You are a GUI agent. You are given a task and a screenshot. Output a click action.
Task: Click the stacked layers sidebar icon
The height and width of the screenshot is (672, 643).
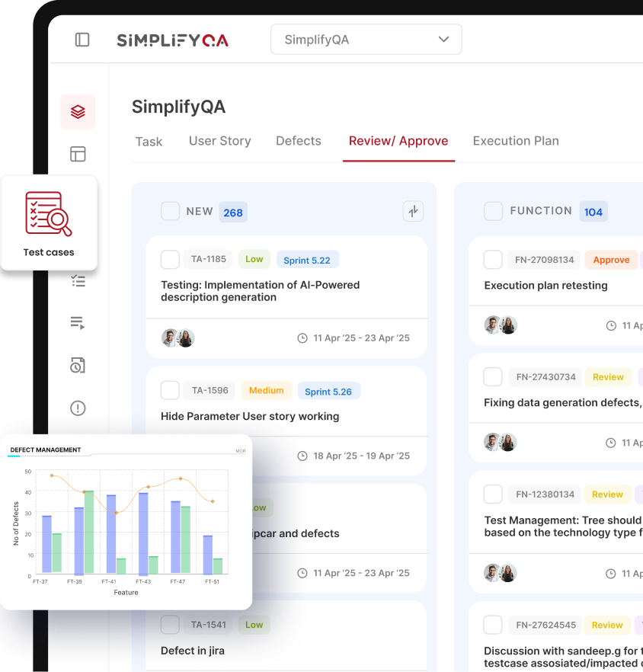(x=78, y=112)
